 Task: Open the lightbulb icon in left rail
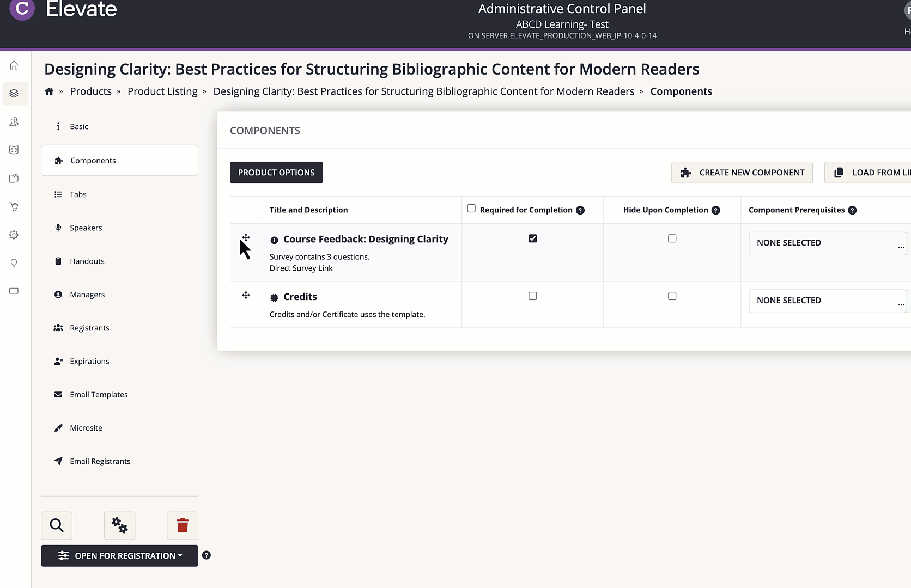(x=14, y=263)
